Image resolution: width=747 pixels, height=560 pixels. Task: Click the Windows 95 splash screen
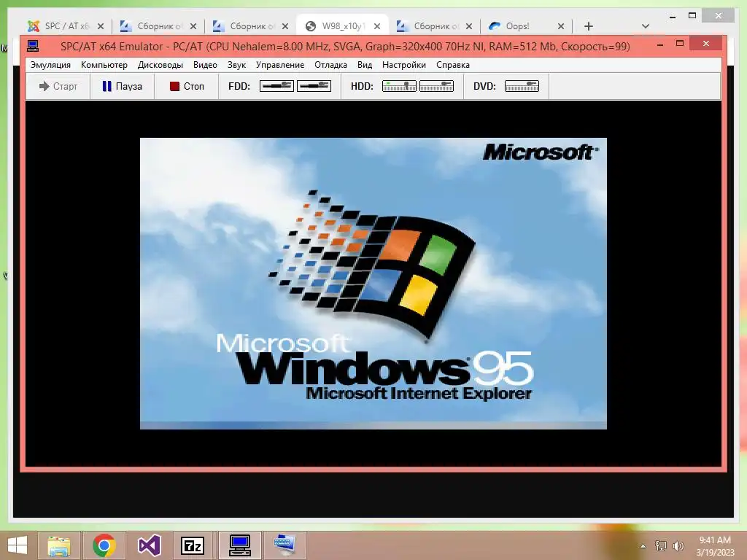[x=373, y=284]
